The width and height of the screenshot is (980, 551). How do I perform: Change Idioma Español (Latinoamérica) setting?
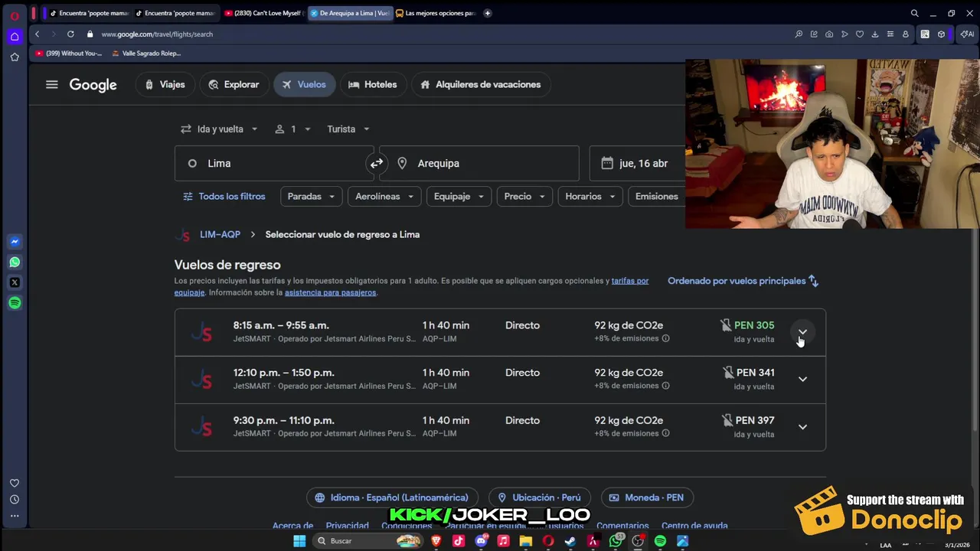click(x=392, y=497)
